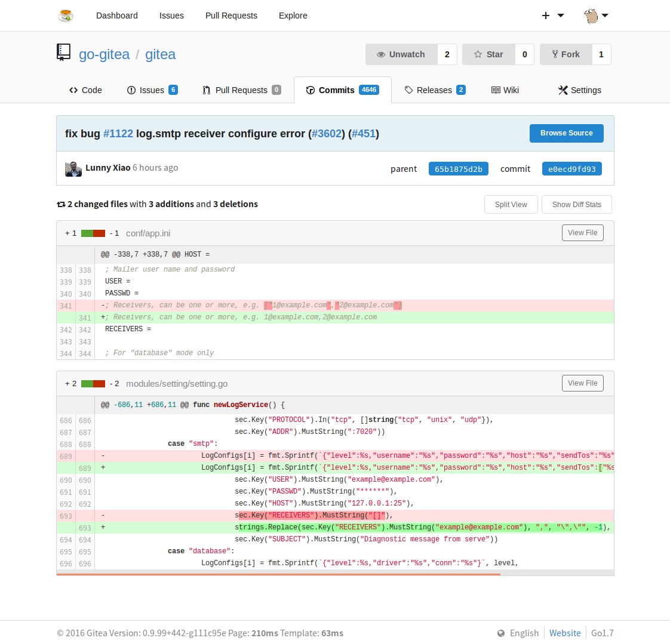The height and width of the screenshot is (644, 670).
Task: Select deleted line 341 in app.ini
Action: [x=335, y=306]
